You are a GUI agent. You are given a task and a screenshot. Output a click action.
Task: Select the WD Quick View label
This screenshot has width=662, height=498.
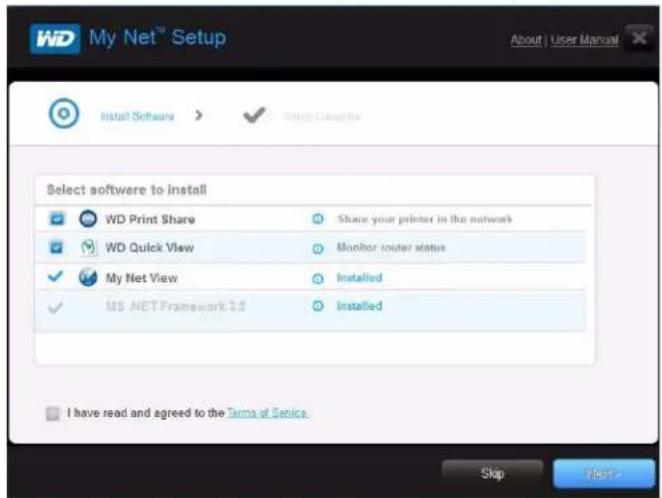(149, 247)
